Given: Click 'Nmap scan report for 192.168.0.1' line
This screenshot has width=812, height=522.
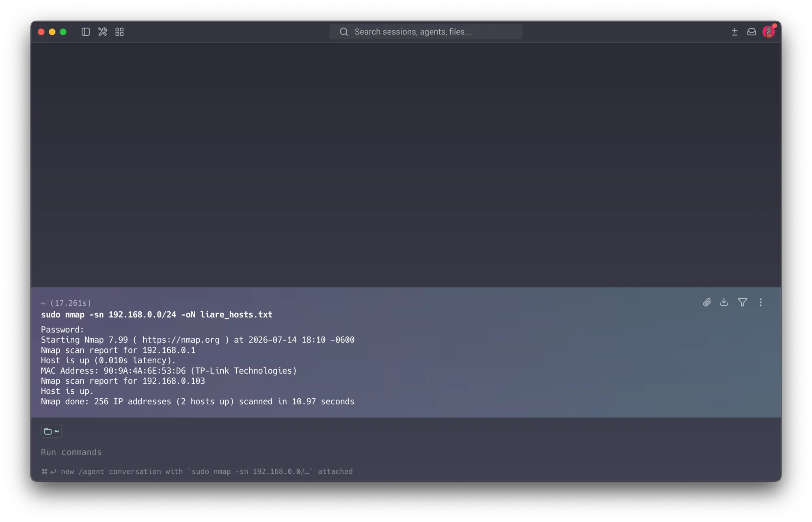Looking at the screenshot, I should [x=118, y=350].
